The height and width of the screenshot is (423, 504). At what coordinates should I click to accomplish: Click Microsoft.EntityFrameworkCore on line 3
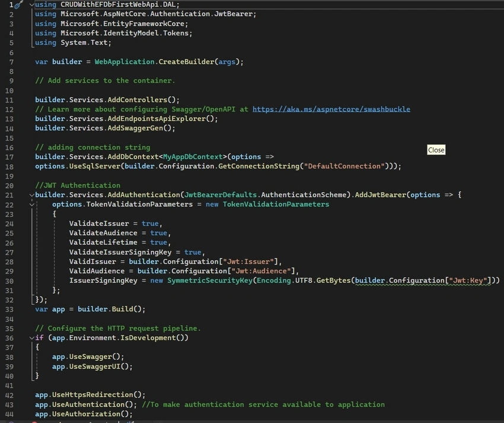coord(123,24)
